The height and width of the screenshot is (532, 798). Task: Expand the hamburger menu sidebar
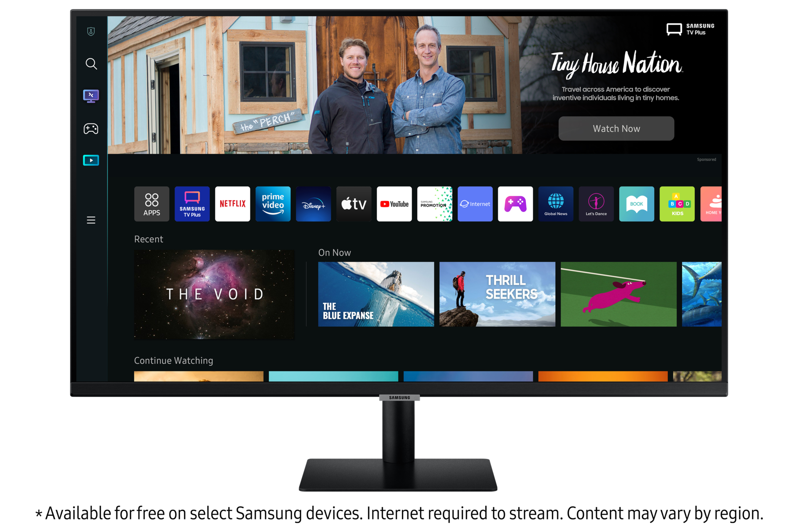[90, 220]
